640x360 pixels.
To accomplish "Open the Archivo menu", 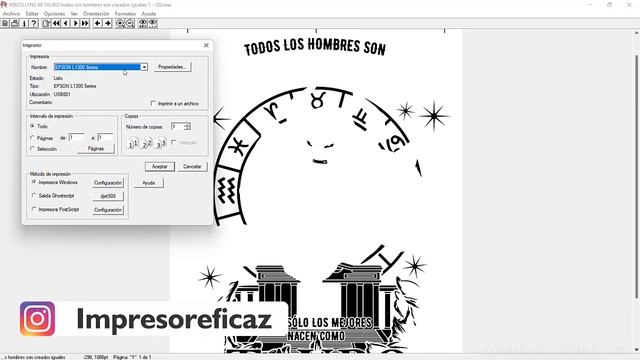I will tap(11, 14).
